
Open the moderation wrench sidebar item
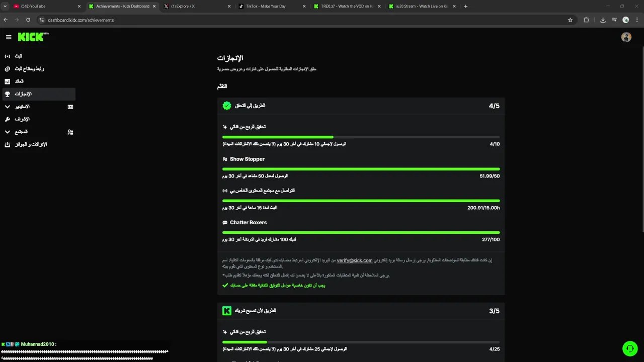point(7,119)
